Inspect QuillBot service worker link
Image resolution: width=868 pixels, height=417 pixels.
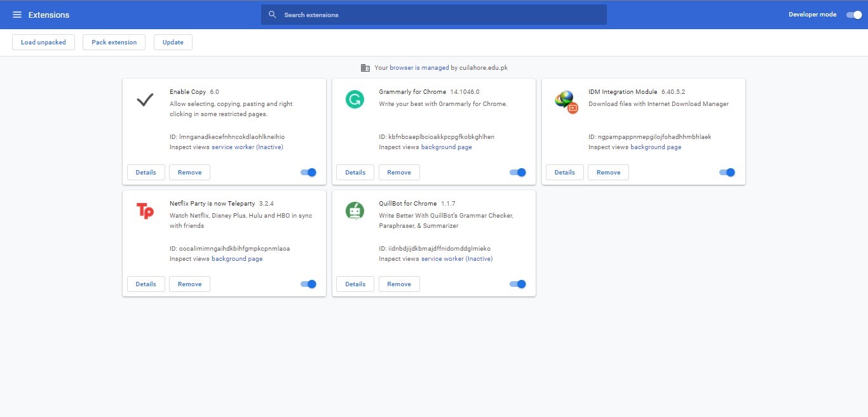(x=457, y=259)
